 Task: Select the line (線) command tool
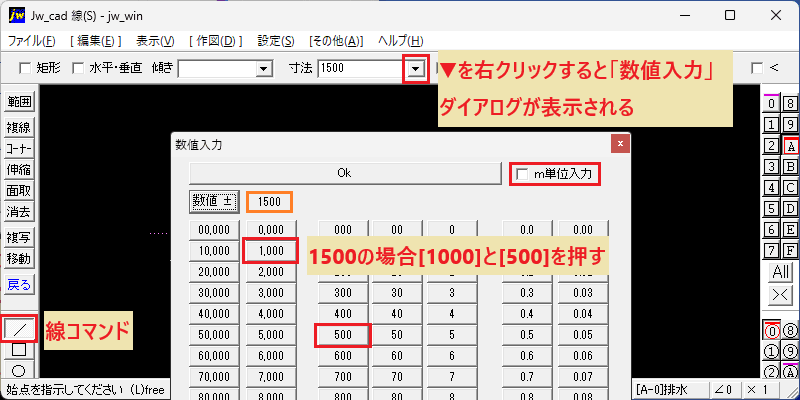tap(19, 329)
